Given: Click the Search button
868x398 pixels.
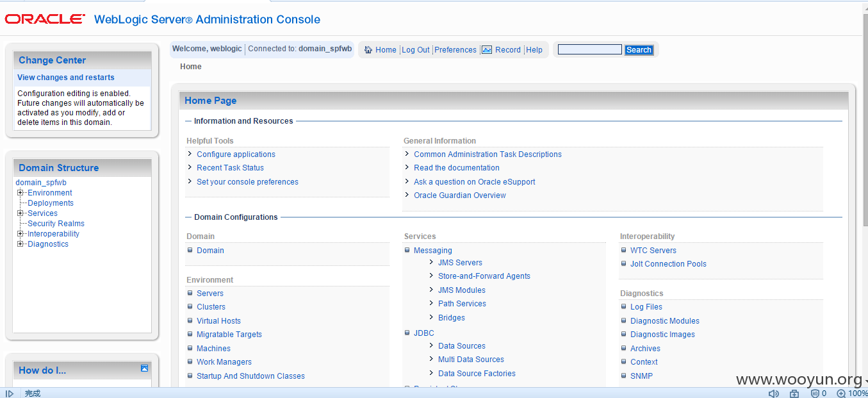Looking at the screenshot, I should pyautogui.click(x=639, y=50).
